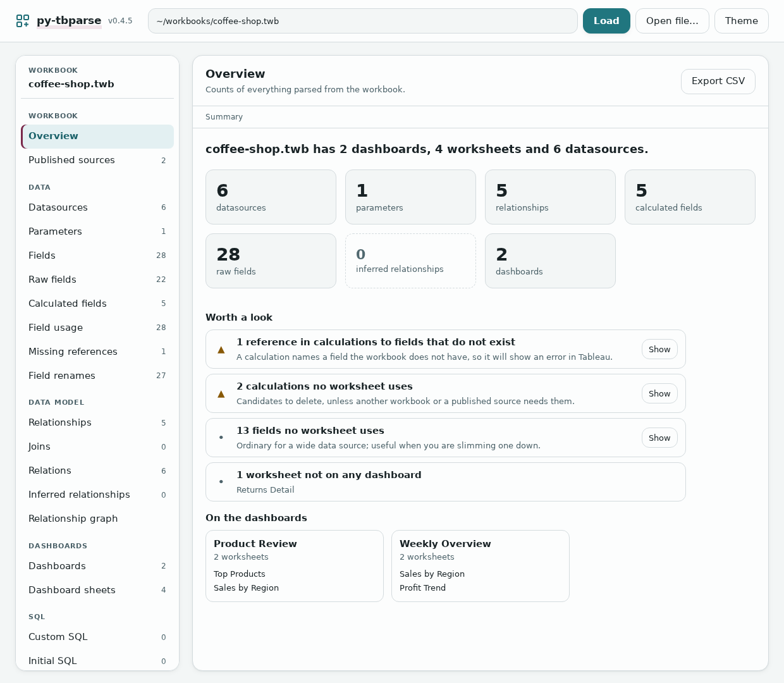
Task: Open Dashboards in the sidebar
Action: tap(97, 566)
